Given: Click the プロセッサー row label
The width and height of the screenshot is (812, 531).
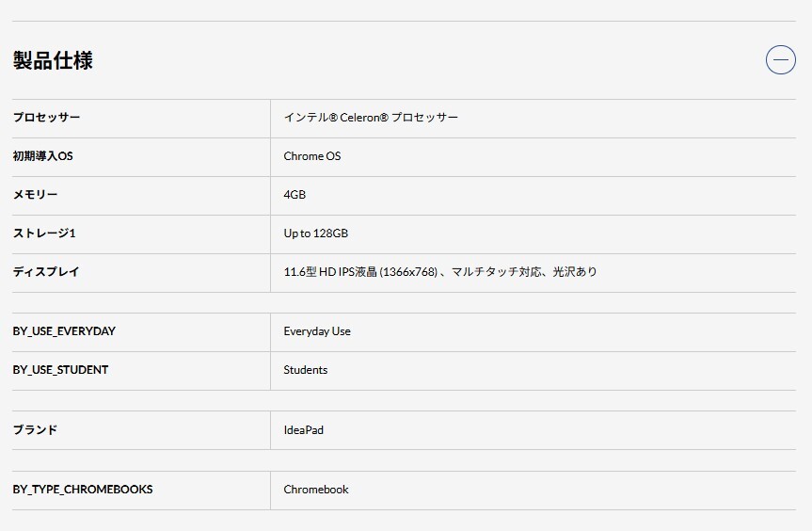Looking at the screenshot, I should pyautogui.click(x=47, y=118).
